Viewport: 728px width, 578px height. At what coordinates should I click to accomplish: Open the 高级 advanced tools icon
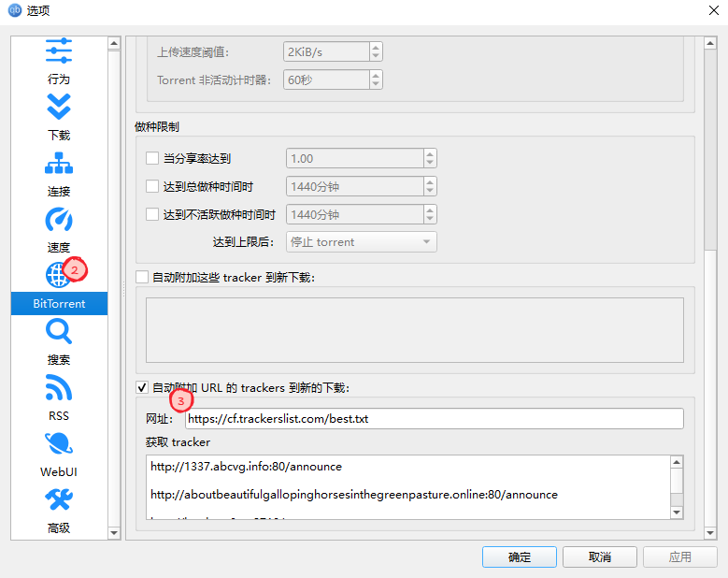point(59,500)
